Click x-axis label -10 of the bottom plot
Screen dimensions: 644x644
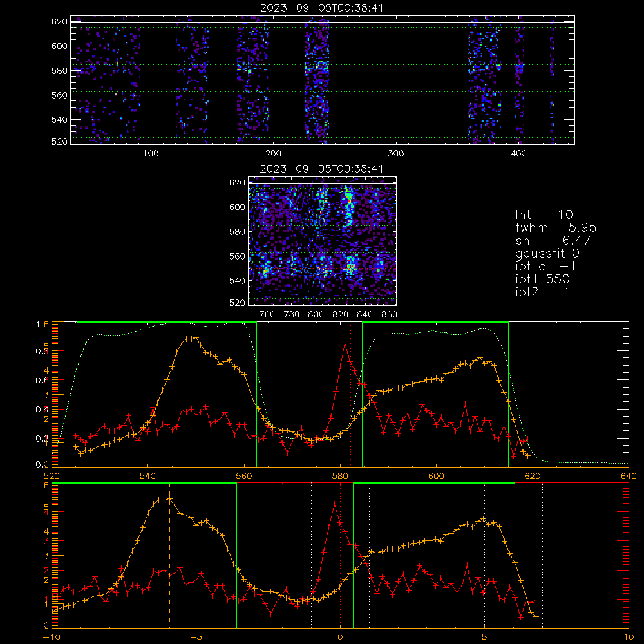[52, 637]
